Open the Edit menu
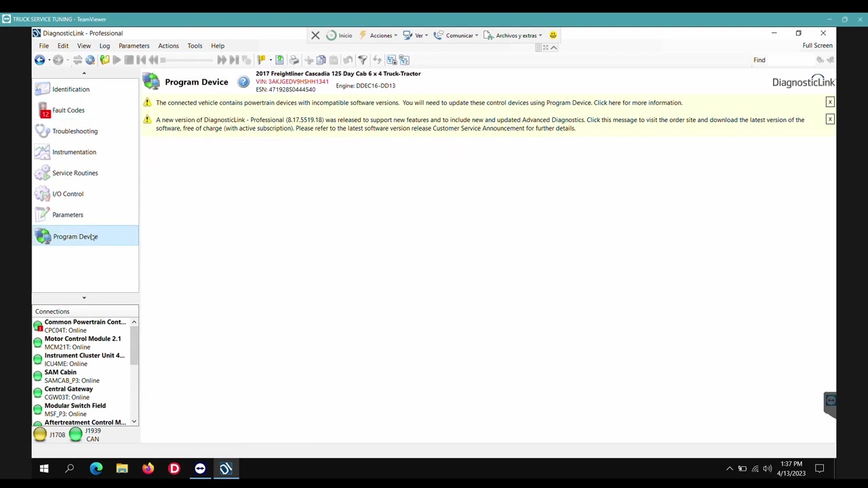868x488 pixels. 63,46
